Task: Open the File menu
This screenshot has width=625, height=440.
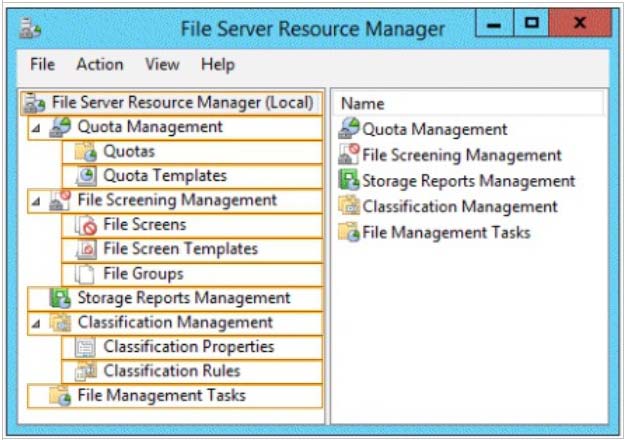Action: pyautogui.click(x=42, y=64)
